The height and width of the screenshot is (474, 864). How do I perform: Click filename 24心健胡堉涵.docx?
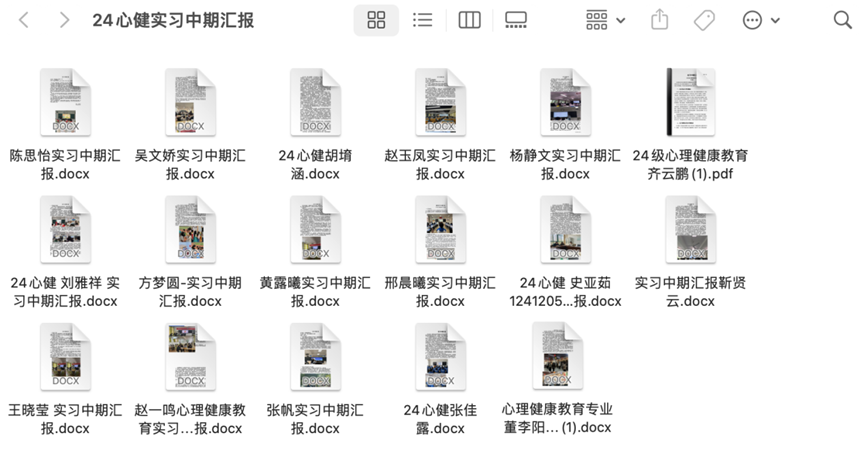[x=315, y=164]
